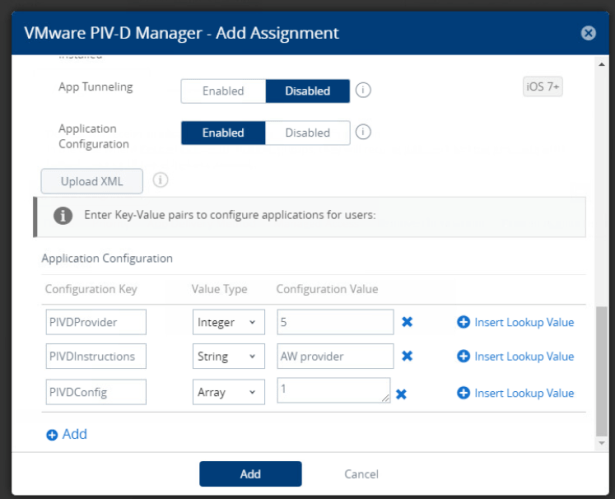Screen dimensions: 615x499
Task: Focus the PIVDProvider configuration key field
Action: [x=96, y=322]
